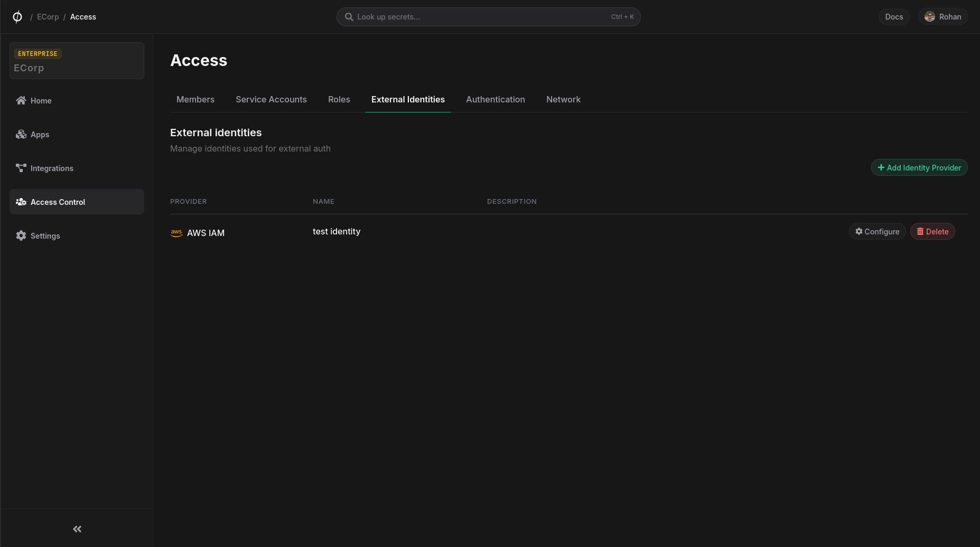Collapse the sidebar with double-chevron icon
Viewport: 980px width, 547px height.
pyautogui.click(x=77, y=529)
